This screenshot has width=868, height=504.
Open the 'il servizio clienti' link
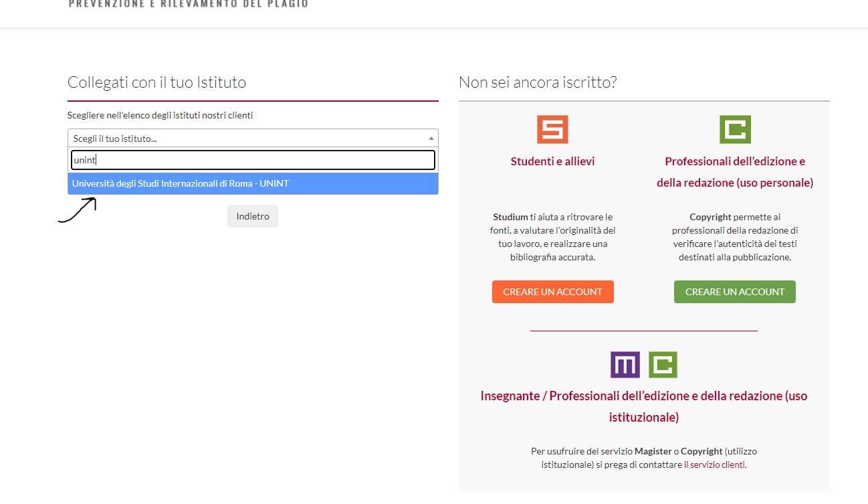click(x=714, y=465)
